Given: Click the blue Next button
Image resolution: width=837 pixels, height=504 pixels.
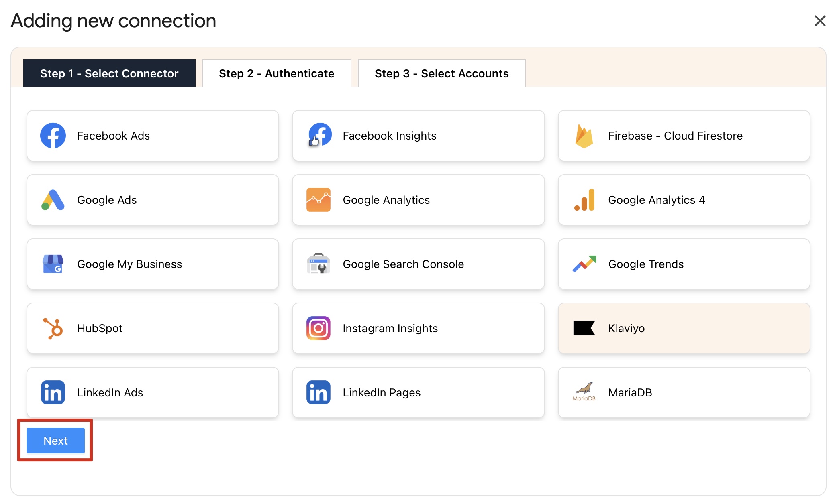Looking at the screenshot, I should pos(55,441).
